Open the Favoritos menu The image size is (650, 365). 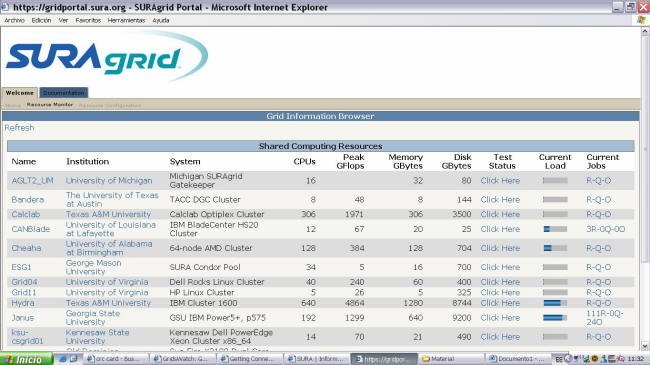pyautogui.click(x=88, y=20)
